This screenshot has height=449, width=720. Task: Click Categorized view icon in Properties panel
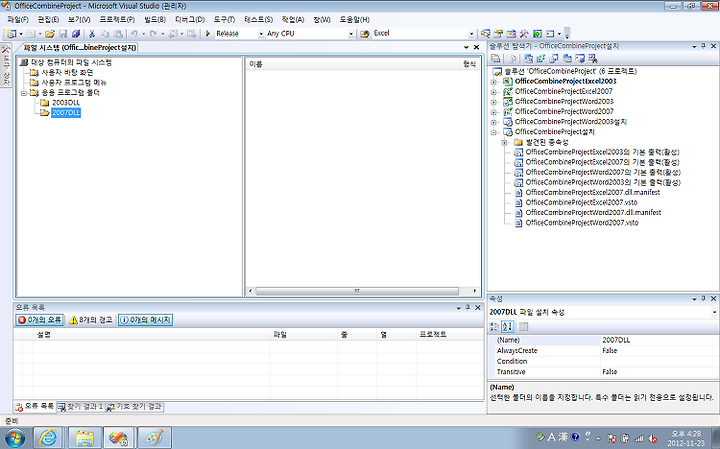(494, 326)
